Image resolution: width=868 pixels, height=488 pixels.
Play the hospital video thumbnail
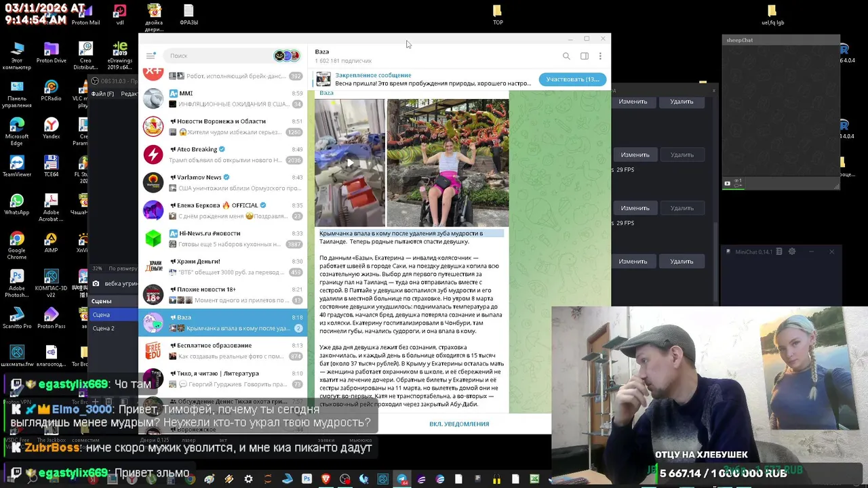click(351, 163)
